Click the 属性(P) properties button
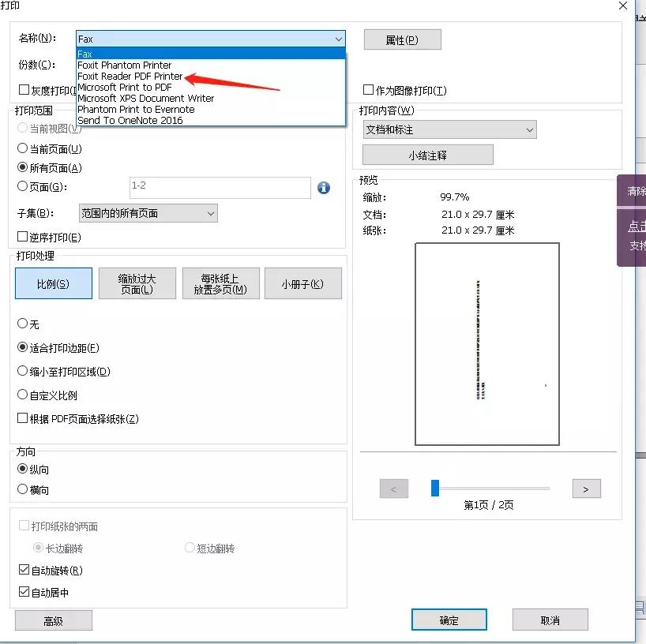This screenshot has width=646, height=644. pyautogui.click(x=402, y=39)
